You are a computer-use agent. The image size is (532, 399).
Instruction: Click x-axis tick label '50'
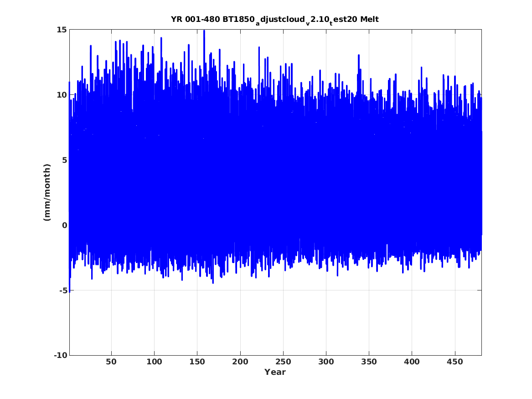pos(111,362)
